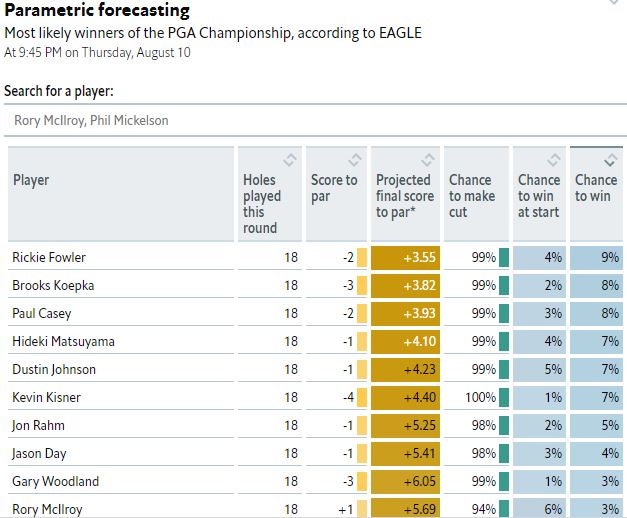627x518 pixels.
Task: Click the Player column header
Action: pyautogui.click(x=32, y=180)
